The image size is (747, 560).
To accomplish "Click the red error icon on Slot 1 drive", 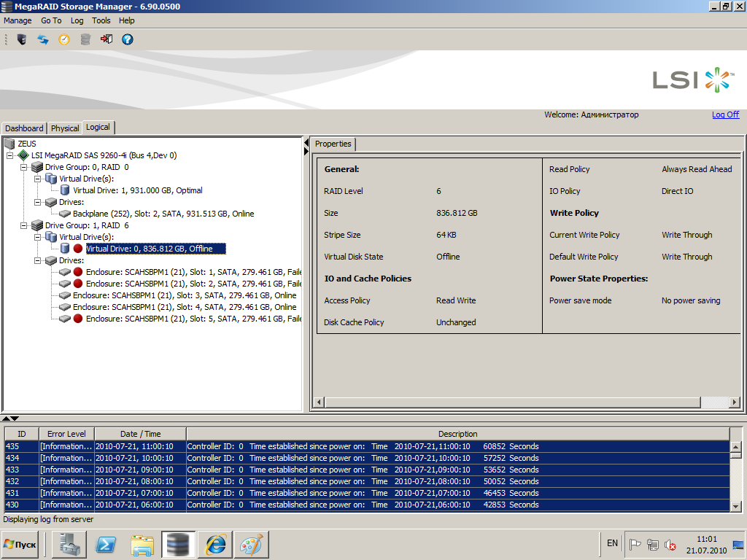I will pos(78,272).
